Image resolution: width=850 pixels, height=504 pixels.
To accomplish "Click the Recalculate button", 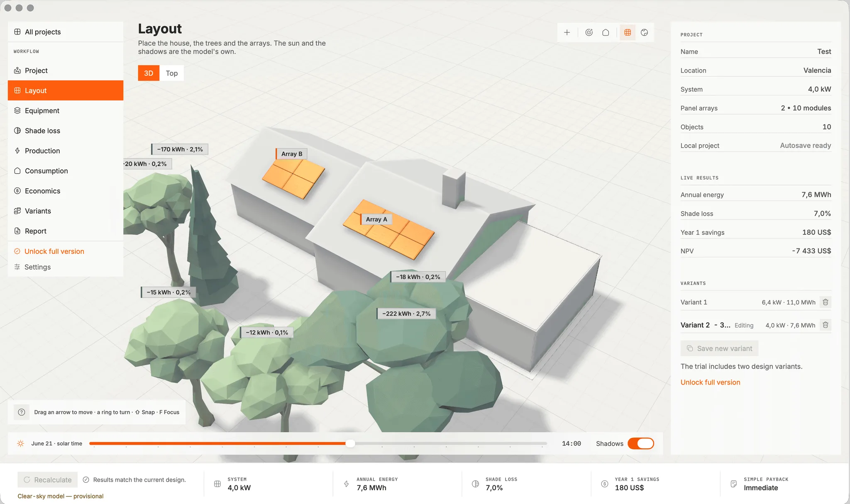I will [x=48, y=480].
